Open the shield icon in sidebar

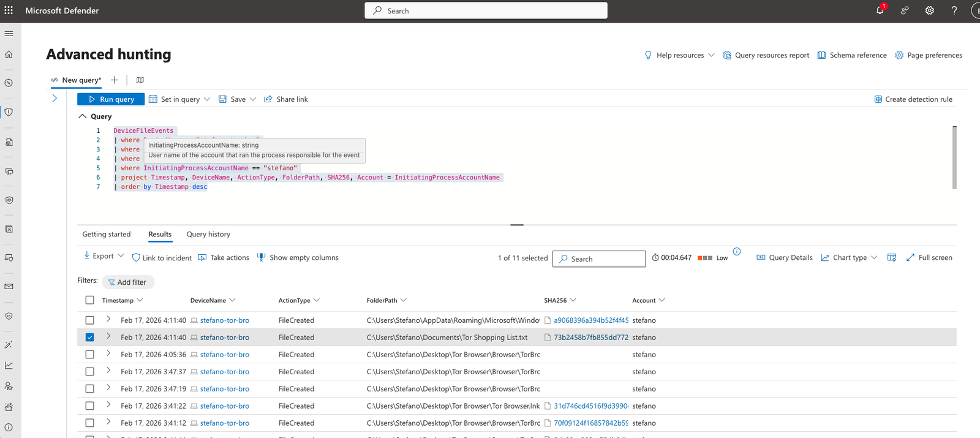pyautogui.click(x=9, y=112)
